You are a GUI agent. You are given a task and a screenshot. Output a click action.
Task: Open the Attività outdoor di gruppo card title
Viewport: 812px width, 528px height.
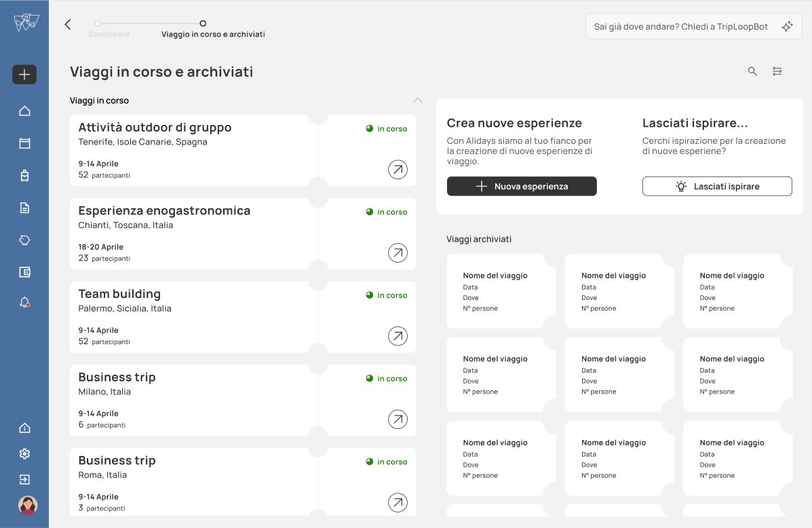[155, 128]
